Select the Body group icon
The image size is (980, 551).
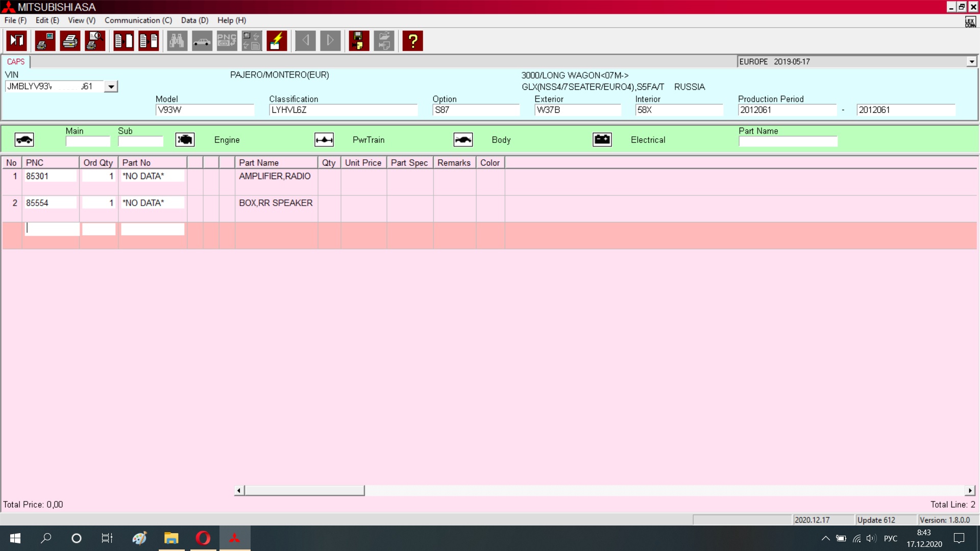coord(463,140)
